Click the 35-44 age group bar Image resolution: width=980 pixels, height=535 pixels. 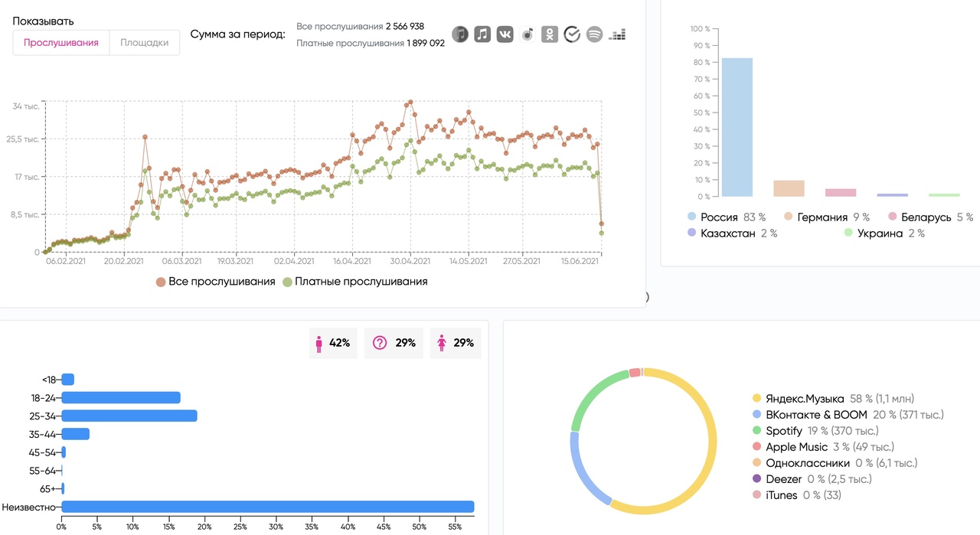pos(75,434)
